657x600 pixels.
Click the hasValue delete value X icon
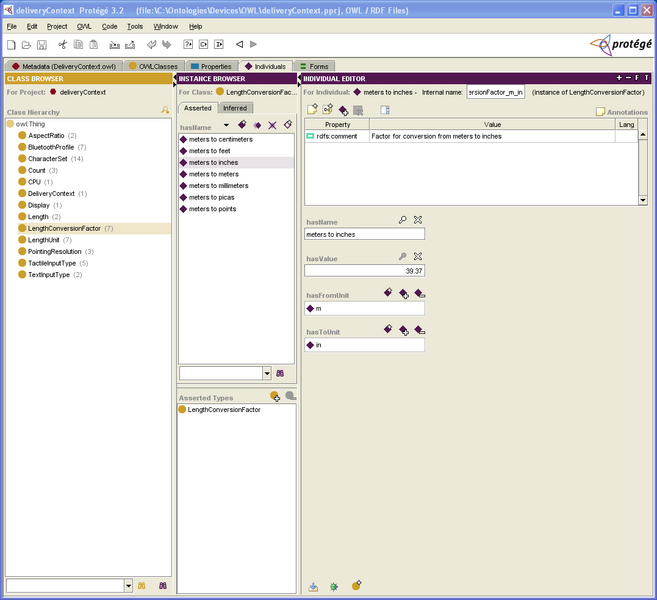pos(418,256)
